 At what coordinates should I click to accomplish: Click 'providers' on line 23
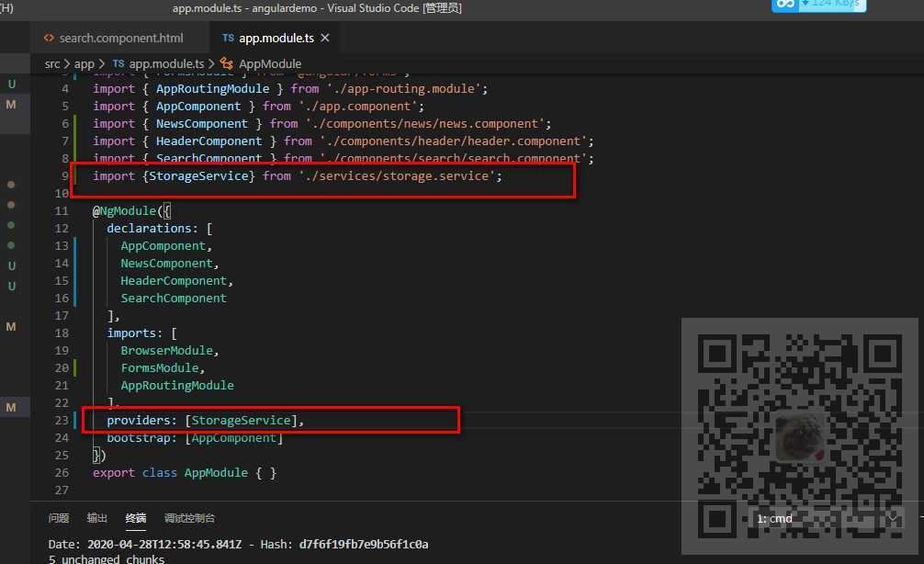139,420
